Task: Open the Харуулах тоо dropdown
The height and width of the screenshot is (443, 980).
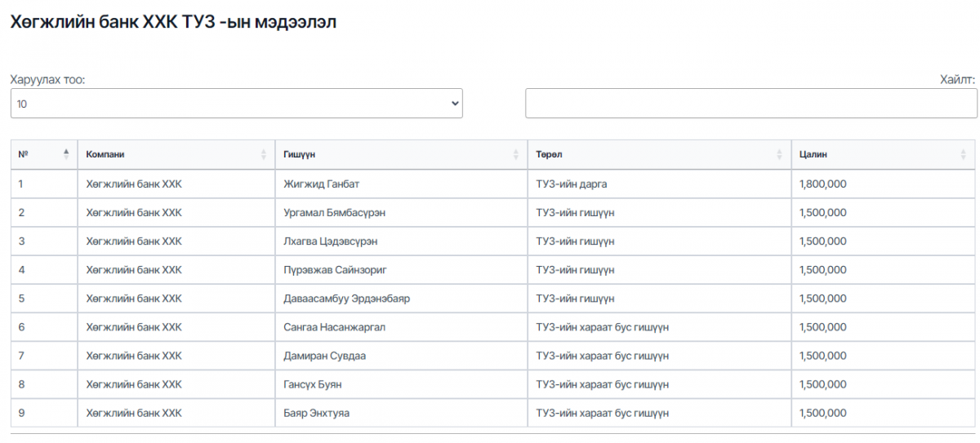Action: (236, 104)
